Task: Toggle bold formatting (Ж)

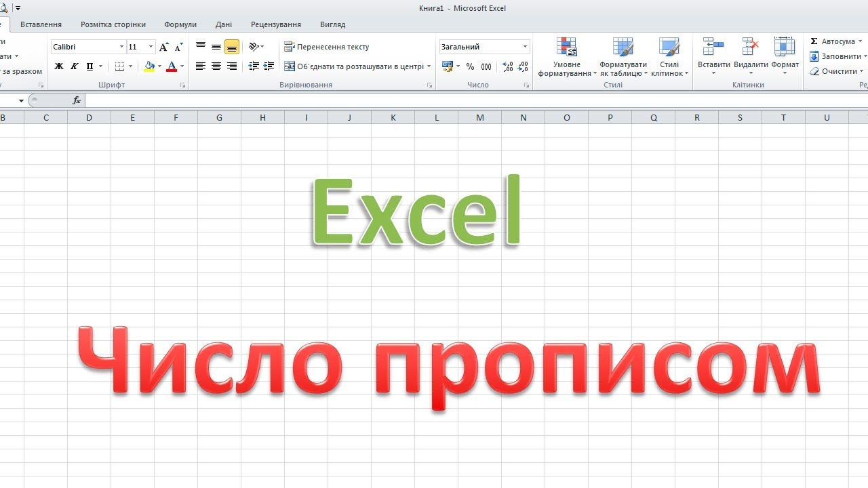Action: (59, 66)
